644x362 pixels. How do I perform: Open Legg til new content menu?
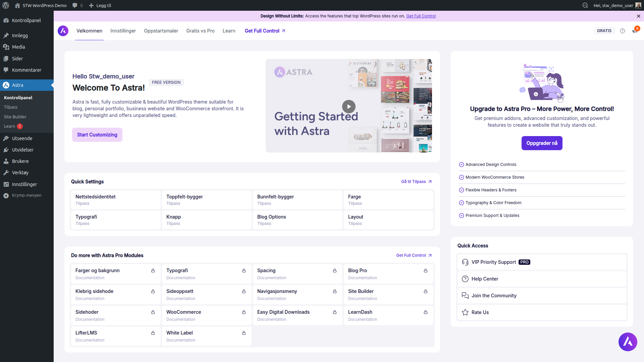(x=100, y=5)
